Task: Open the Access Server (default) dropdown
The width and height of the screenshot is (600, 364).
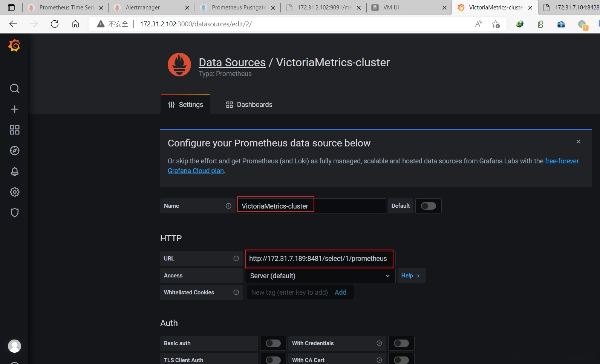Action: coord(320,276)
